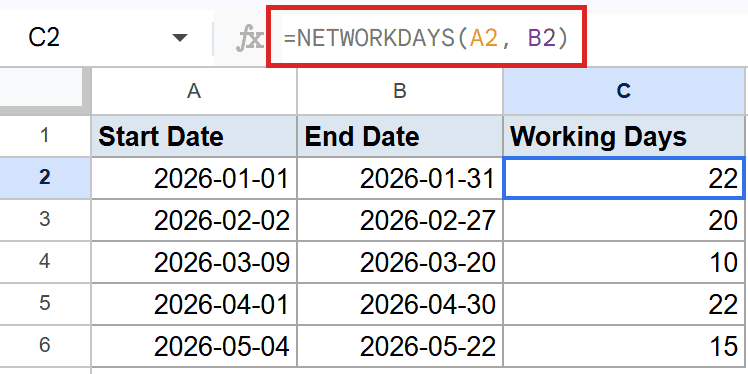Viewport: 748px width, 374px height.
Task: Click the fx function icon
Action: (x=250, y=38)
